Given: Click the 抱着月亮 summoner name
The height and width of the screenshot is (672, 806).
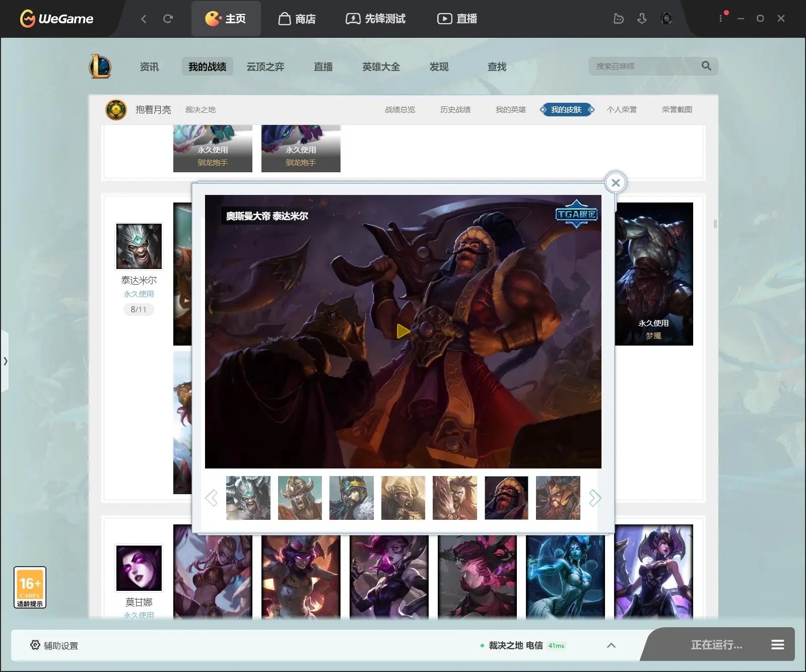Looking at the screenshot, I should click(x=153, y=109).
